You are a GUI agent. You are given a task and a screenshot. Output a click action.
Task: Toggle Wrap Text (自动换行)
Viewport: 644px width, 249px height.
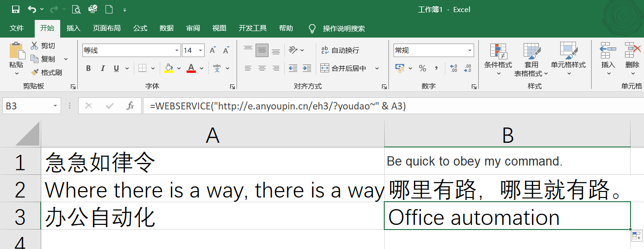340,50
